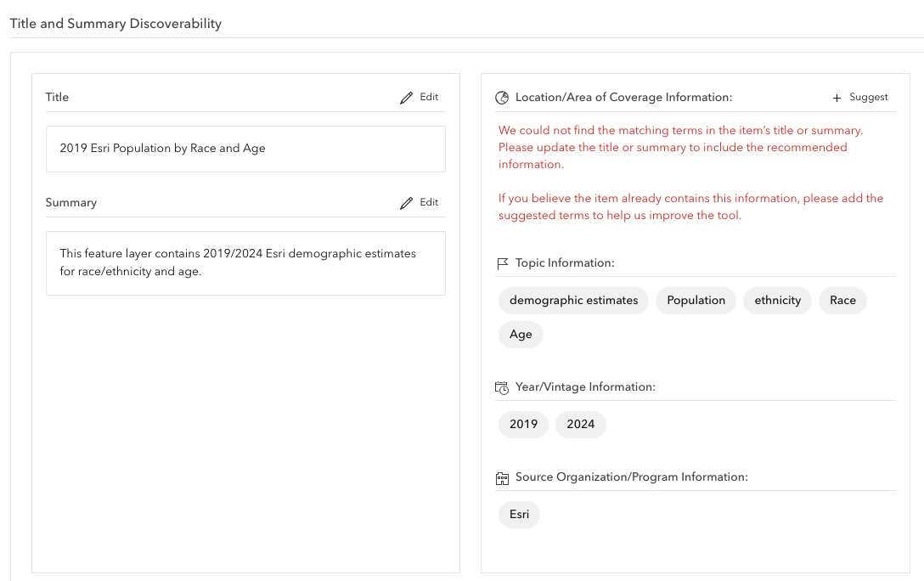Click the flag icon next to Topic Information
Image resolution: width=924 pixels, height=581 pixels.
point(502,262)
